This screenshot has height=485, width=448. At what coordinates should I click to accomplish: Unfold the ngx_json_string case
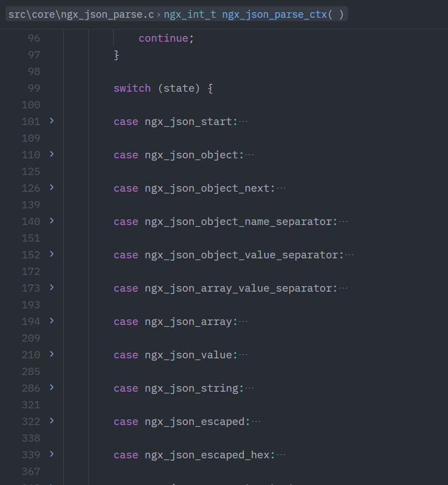[52, 388]
